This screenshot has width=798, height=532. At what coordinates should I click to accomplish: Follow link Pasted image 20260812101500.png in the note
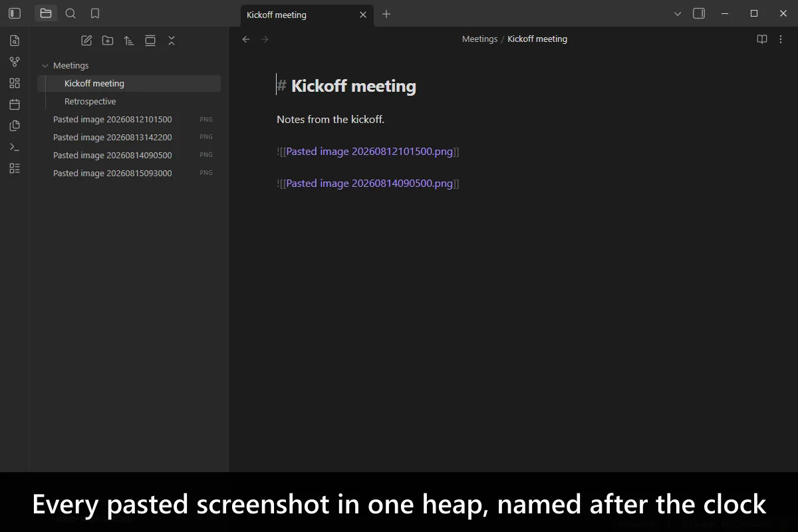(369, 152)
